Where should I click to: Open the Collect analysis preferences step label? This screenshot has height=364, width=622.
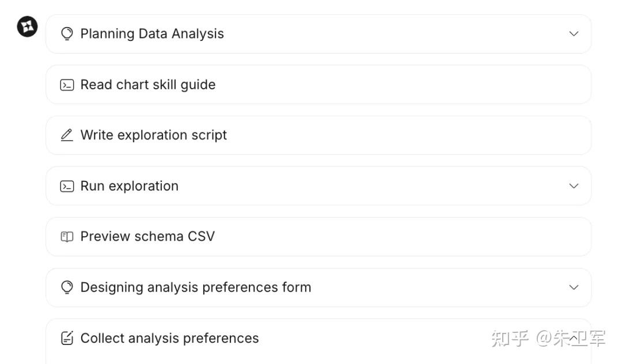click(x=170, y=338)
